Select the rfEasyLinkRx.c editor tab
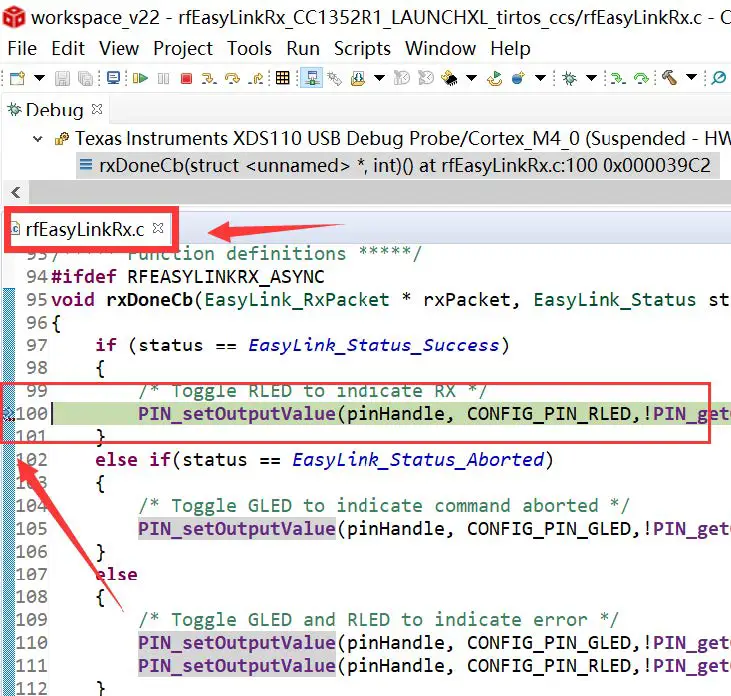The width and height of the screenshot is (731, 696). (85, 229)
